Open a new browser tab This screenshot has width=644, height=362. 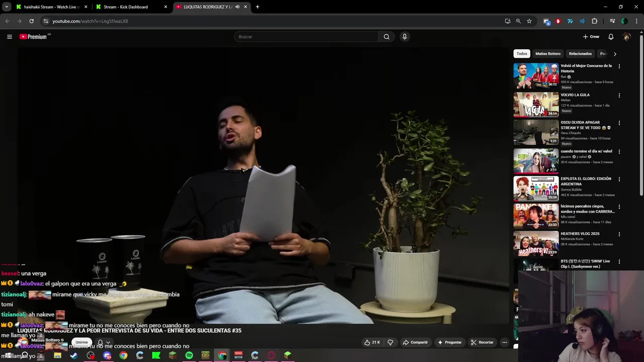coord(258,7)
